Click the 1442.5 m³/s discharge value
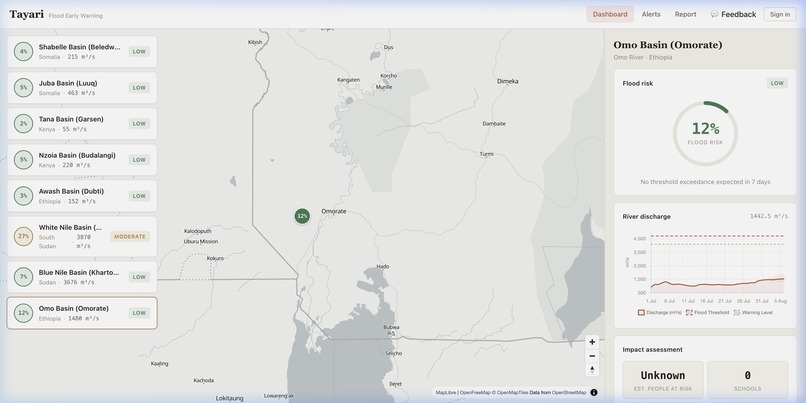 (769, 216)
